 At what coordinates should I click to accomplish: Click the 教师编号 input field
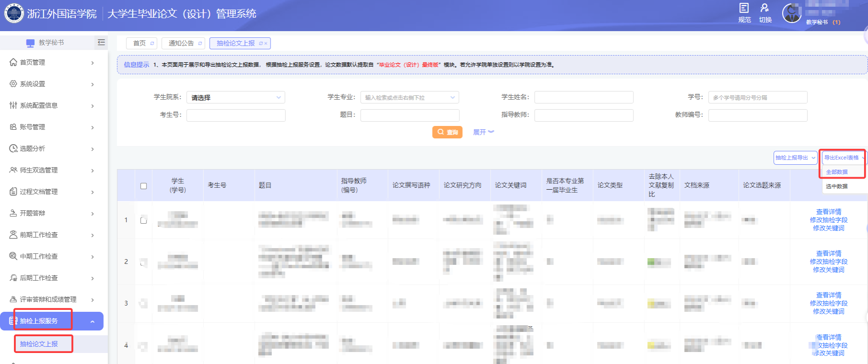click(758, 115)
